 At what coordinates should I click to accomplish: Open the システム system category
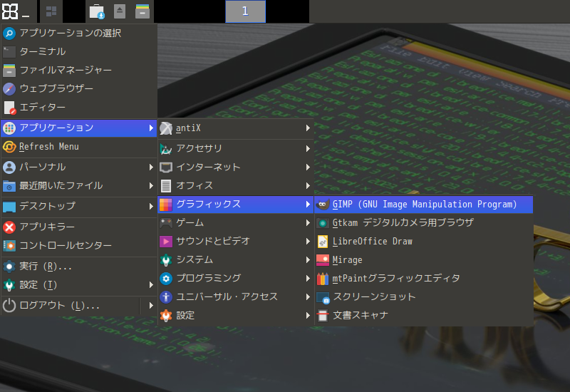pyautogui.click(x=236, y=260)
